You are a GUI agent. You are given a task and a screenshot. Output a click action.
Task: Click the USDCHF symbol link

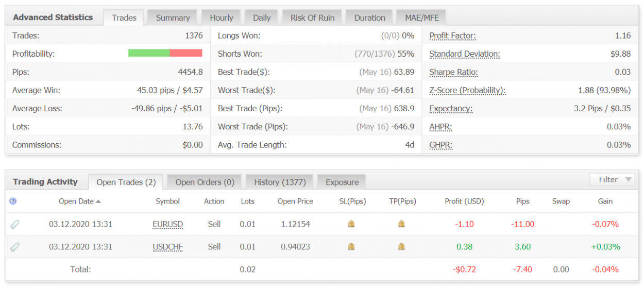[x=168, y=247]
